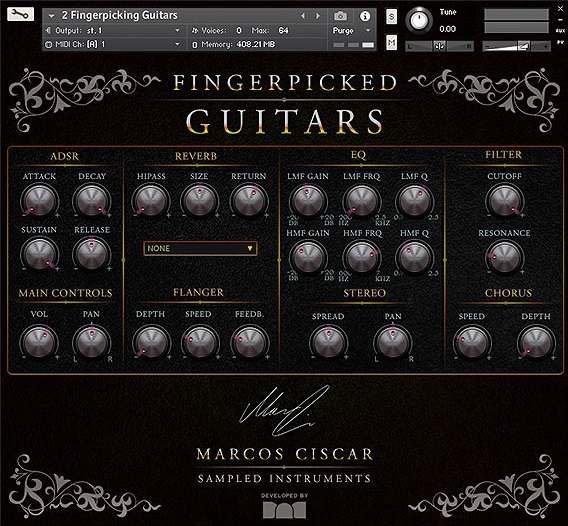The image size is (568, 526).
Task: Click the HMF FRQ knob
Action: tap(362, 258)
